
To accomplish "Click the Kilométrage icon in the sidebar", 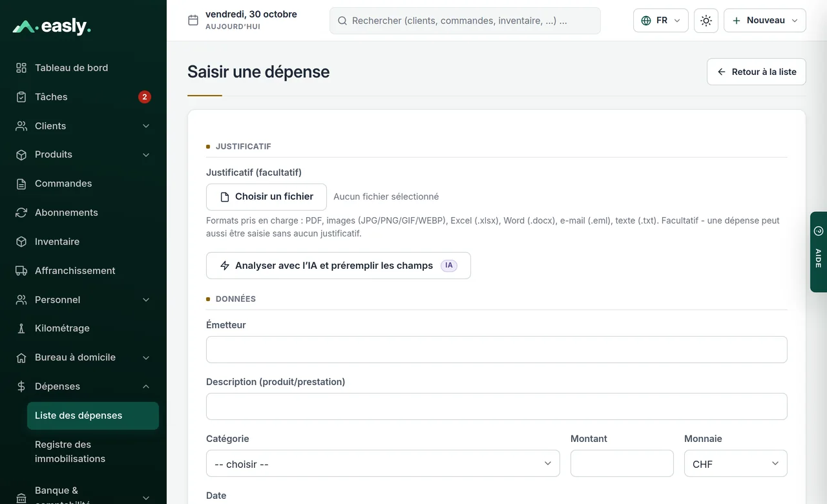I will pyautogui.click(x=21, y=328).
